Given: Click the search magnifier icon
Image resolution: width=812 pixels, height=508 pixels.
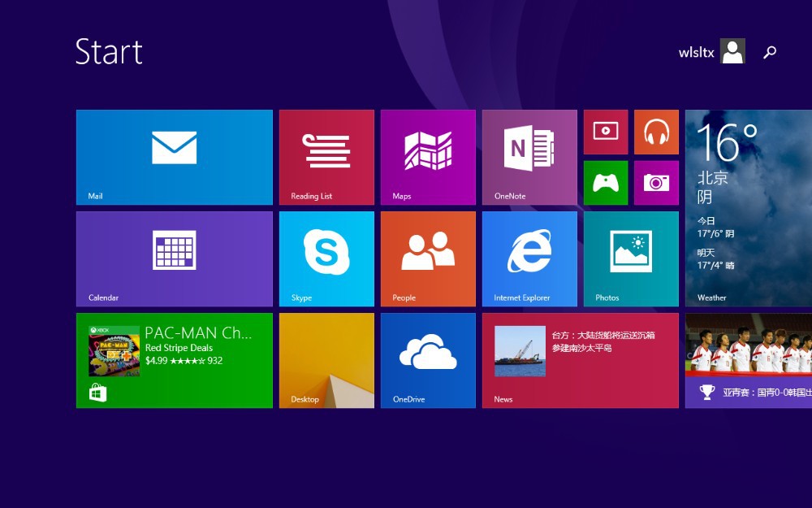Looking at the screenshot, I should [770, 52].
